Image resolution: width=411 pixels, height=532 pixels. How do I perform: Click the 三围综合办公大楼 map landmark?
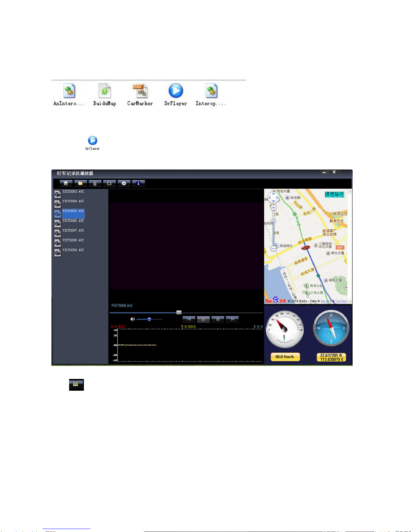[323, 245]
